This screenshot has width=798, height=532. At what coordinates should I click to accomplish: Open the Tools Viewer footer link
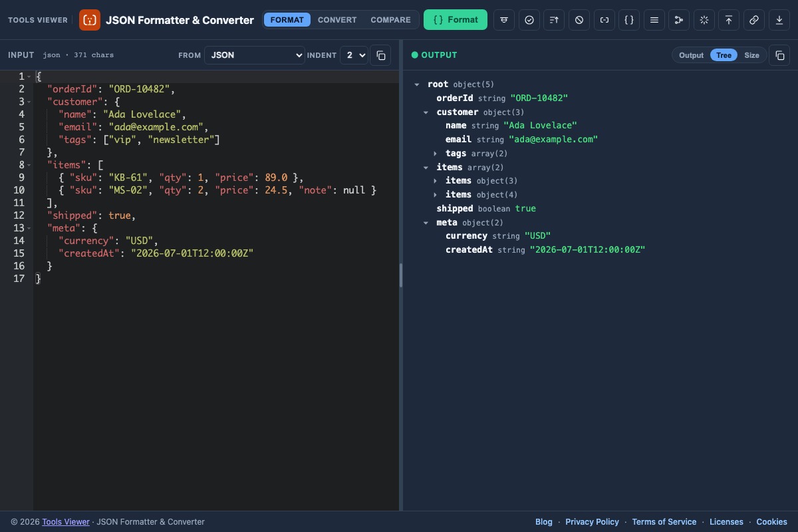point(66,522)
